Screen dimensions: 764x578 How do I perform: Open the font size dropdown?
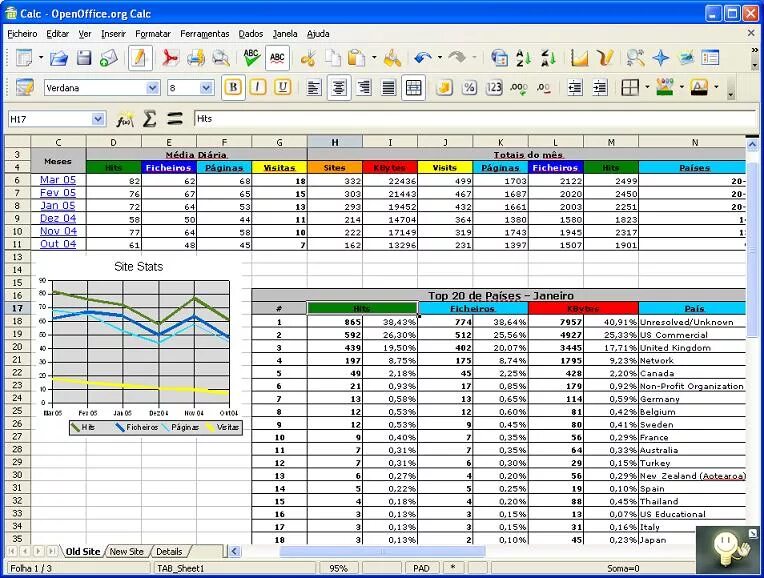(x=207, y=88)
